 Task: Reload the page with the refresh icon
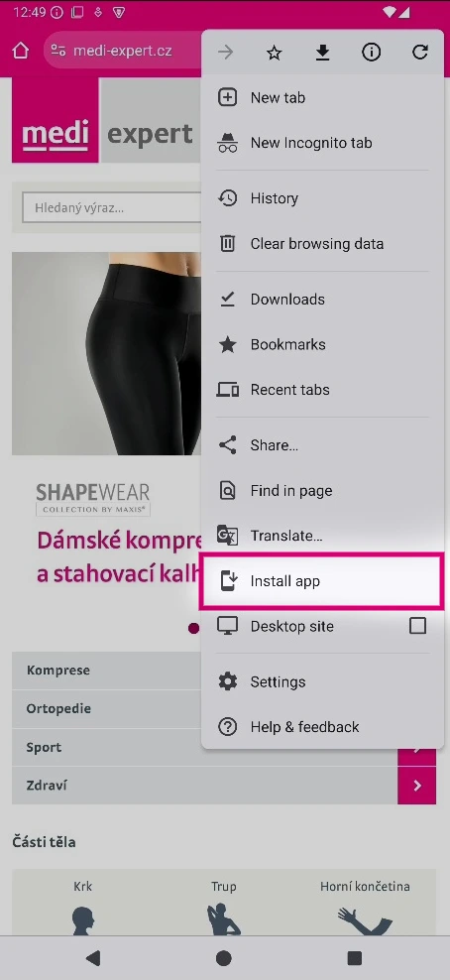click(x=420, y=53)
